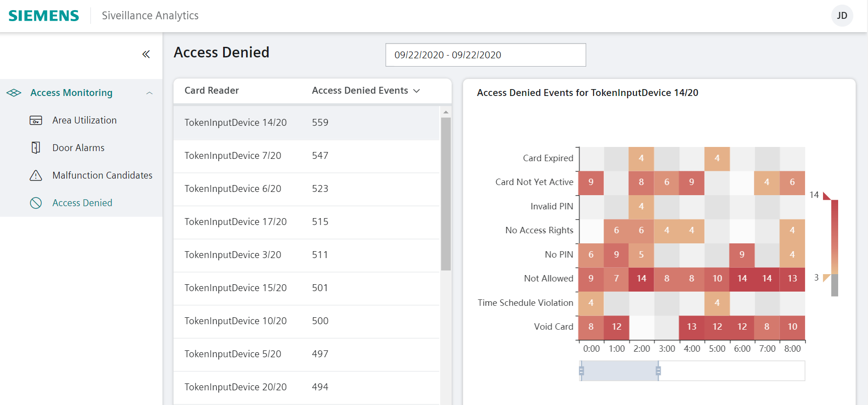The height and width of the screenshot is (405, 868).
Task: Click the Not Allowed cell at 2:00
Action: click(x=641, y=279)
